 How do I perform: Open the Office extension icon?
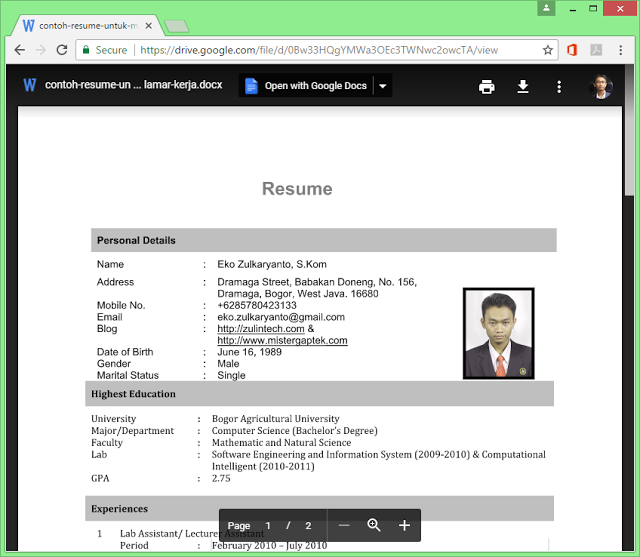573,50
